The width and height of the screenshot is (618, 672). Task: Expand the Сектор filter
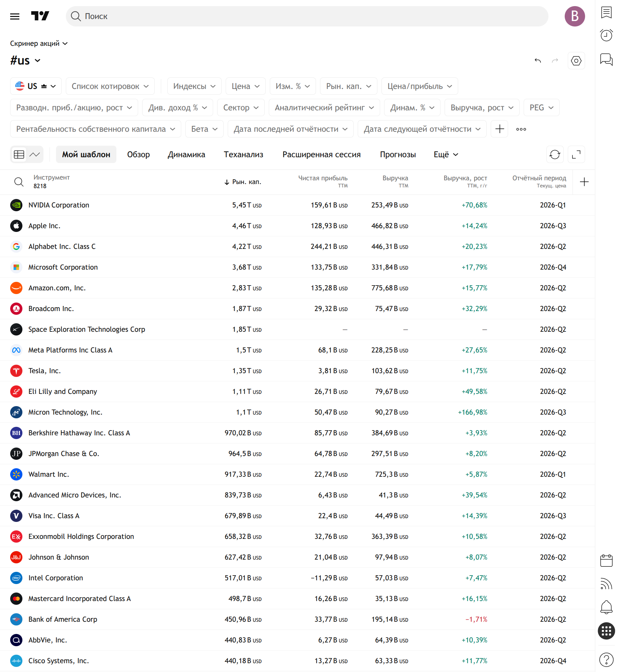coord(241,108)
